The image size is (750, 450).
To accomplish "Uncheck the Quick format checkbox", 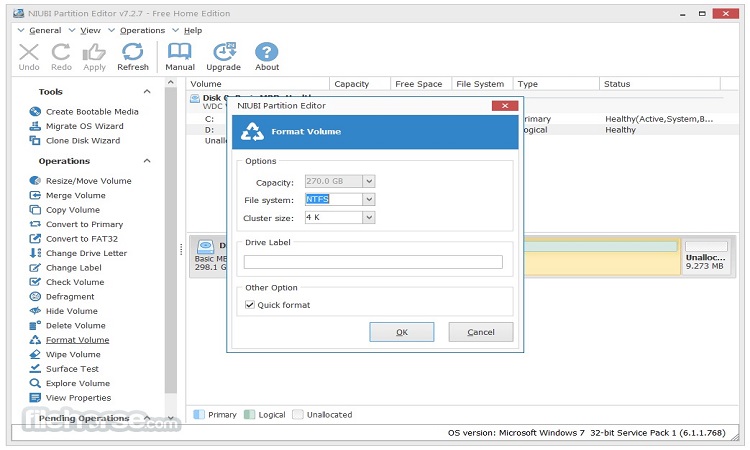I will tap(250, 305).
